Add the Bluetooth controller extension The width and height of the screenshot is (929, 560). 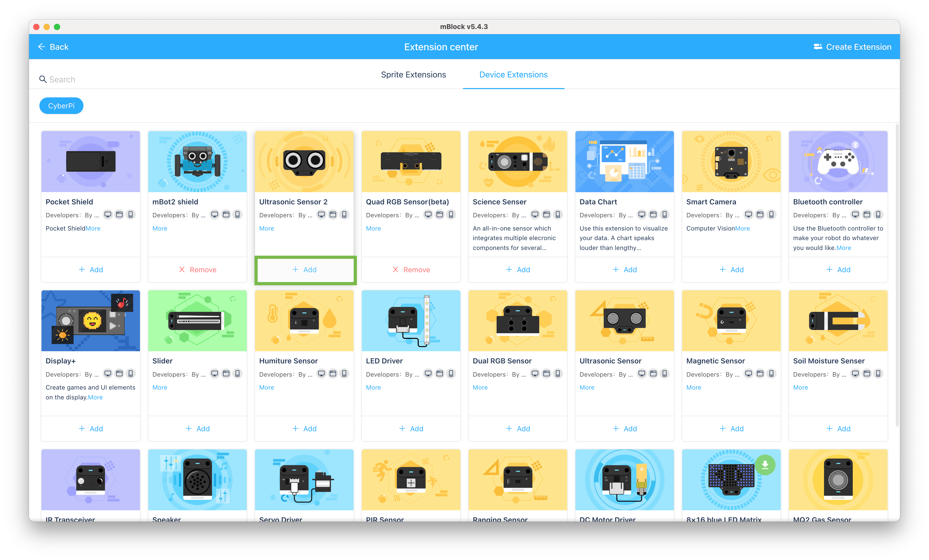click(838, 269)
